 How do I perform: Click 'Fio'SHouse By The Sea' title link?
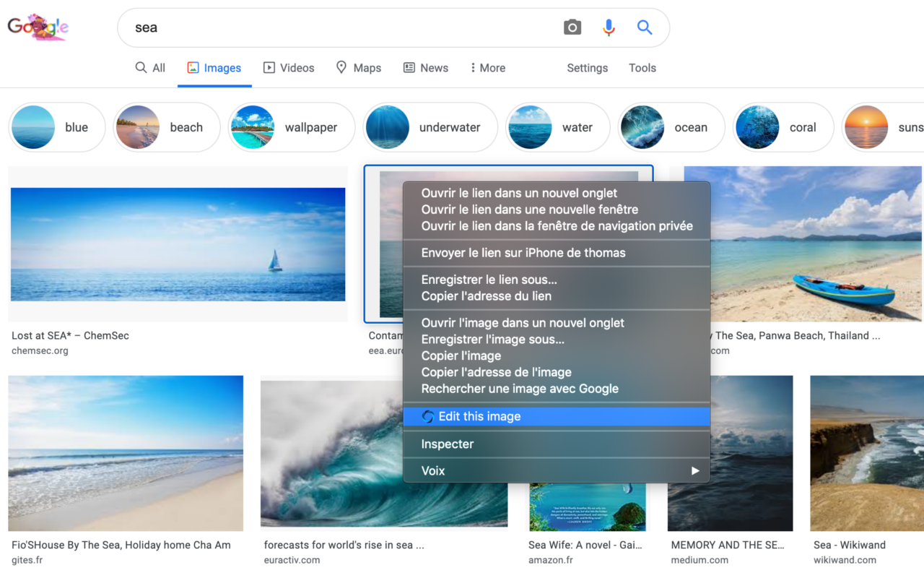(x=121, y=545)
